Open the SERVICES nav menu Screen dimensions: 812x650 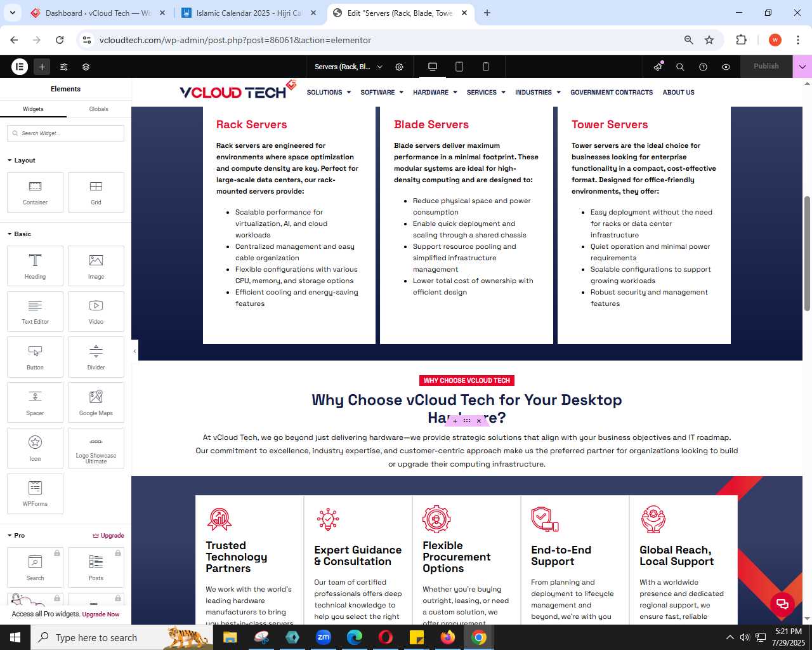(486, 93)
